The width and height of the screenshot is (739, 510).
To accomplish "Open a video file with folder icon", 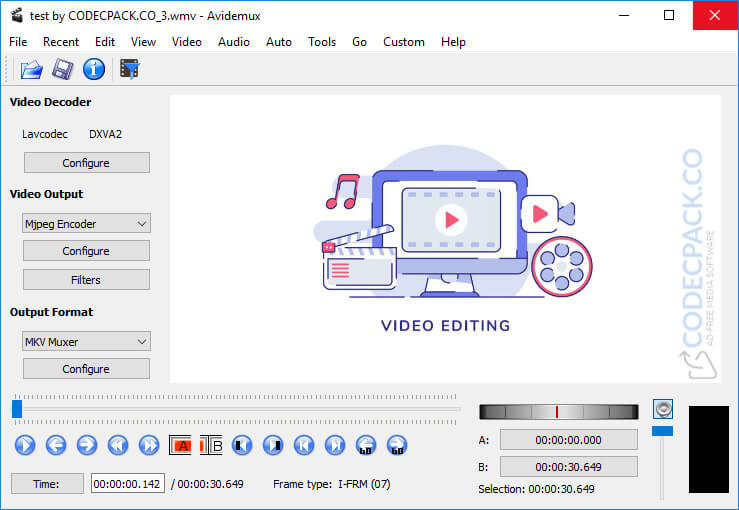I will point(31,69).
